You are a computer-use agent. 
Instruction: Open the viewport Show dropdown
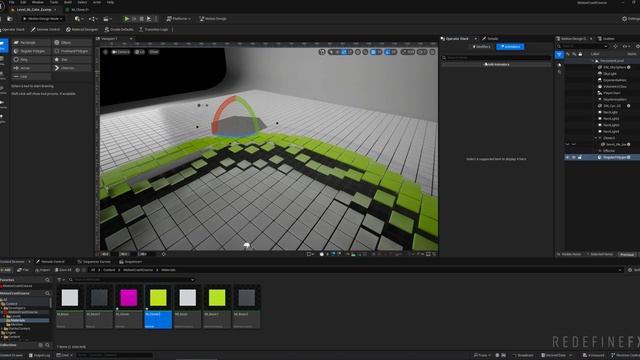[x=153, y=52]
